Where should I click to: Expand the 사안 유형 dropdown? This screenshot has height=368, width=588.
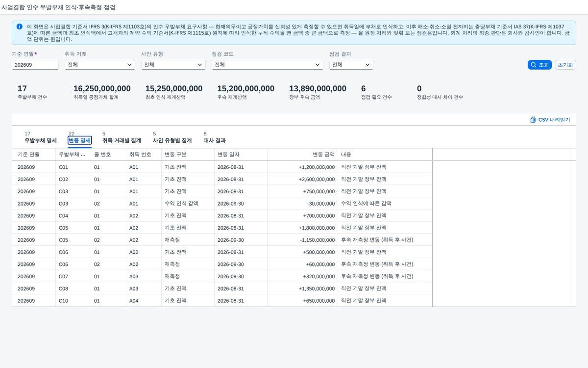173,65
